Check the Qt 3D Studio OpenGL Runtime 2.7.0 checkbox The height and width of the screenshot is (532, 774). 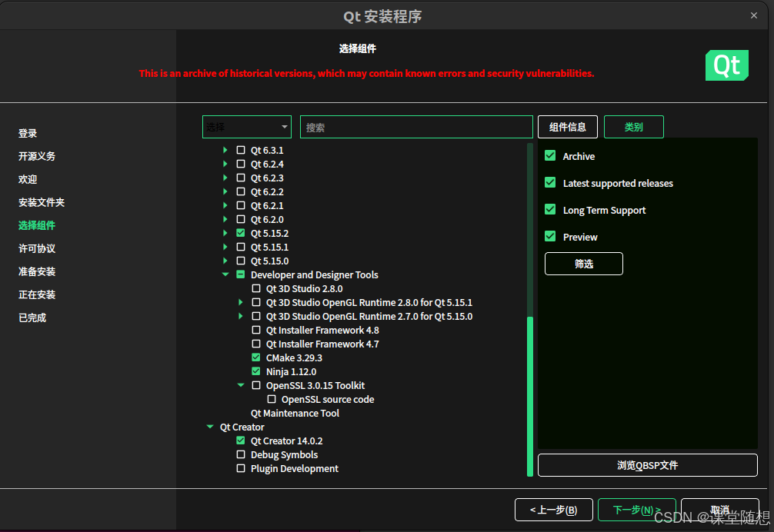point(256,316)
